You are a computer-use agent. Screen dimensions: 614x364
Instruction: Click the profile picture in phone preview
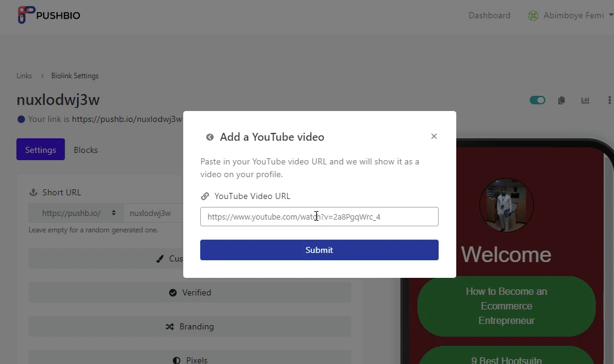506,205
